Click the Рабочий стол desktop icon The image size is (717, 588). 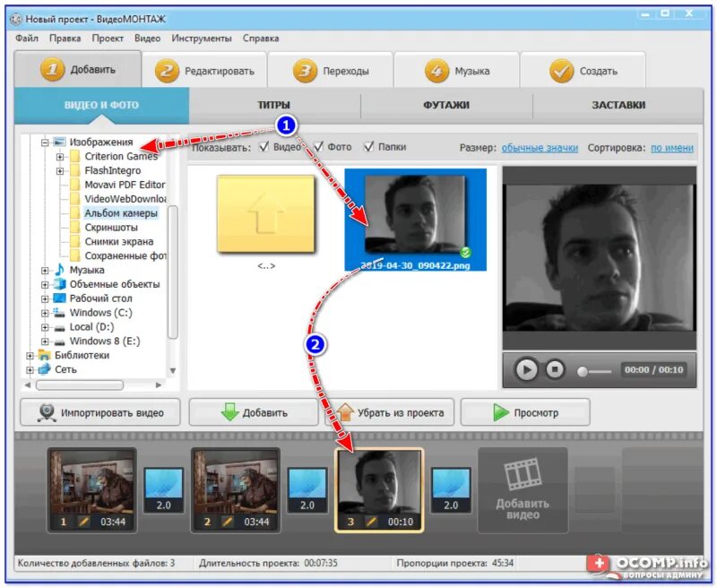(60, 298)
